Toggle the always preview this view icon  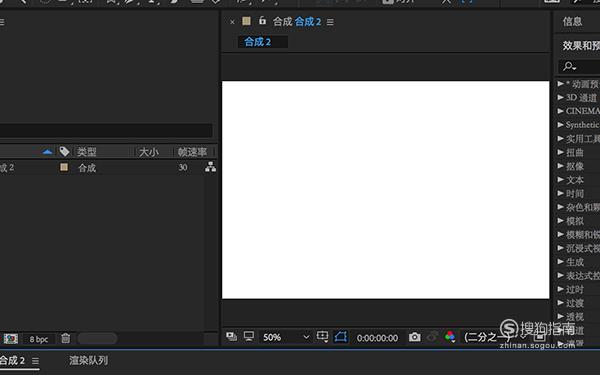232,336
